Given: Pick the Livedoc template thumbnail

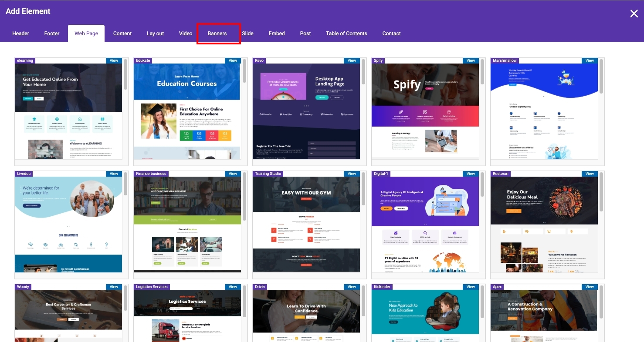Looking at the screenshot, I should point(68,225).
